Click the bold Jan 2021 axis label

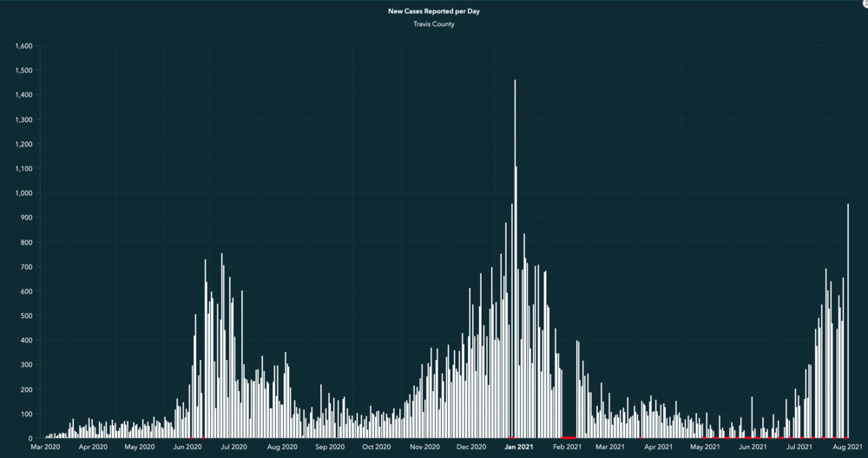[519, 448]
